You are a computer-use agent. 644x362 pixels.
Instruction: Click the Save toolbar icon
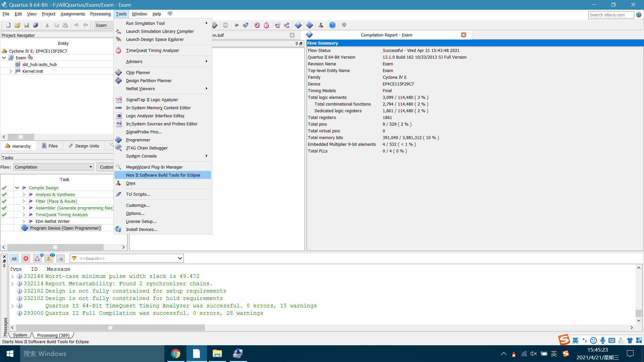26,25
